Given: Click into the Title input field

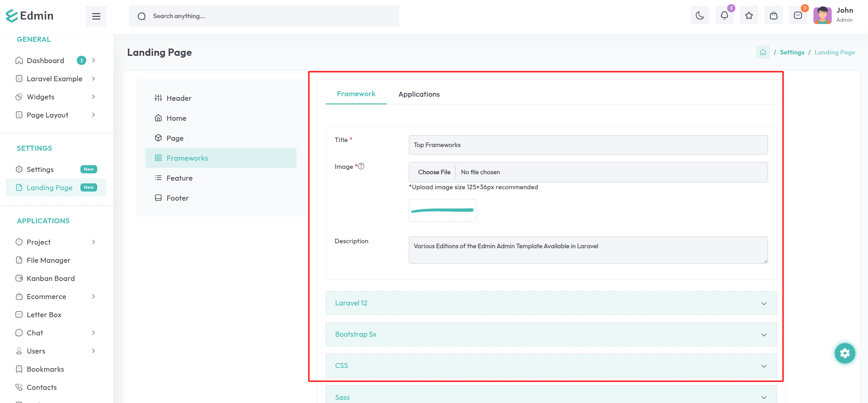Looking at the screenshot, I should [x=588, y=145].
